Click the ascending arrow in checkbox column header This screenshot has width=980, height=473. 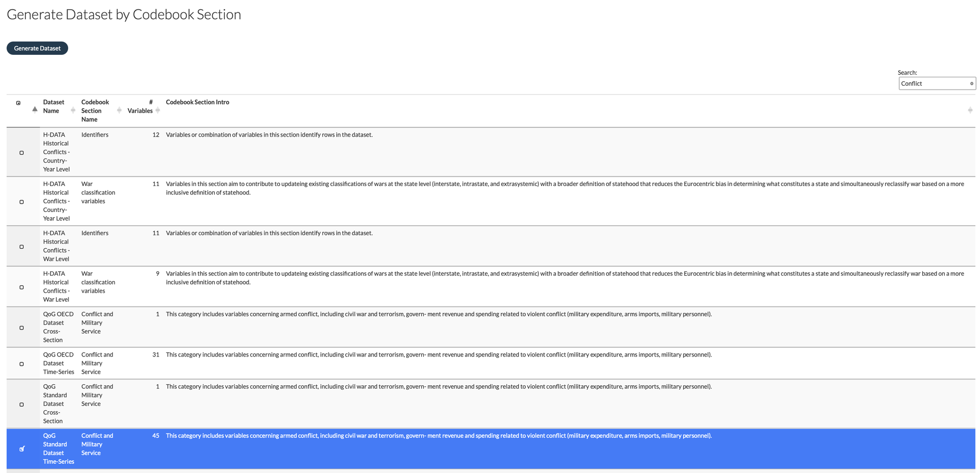coord(35,109)
